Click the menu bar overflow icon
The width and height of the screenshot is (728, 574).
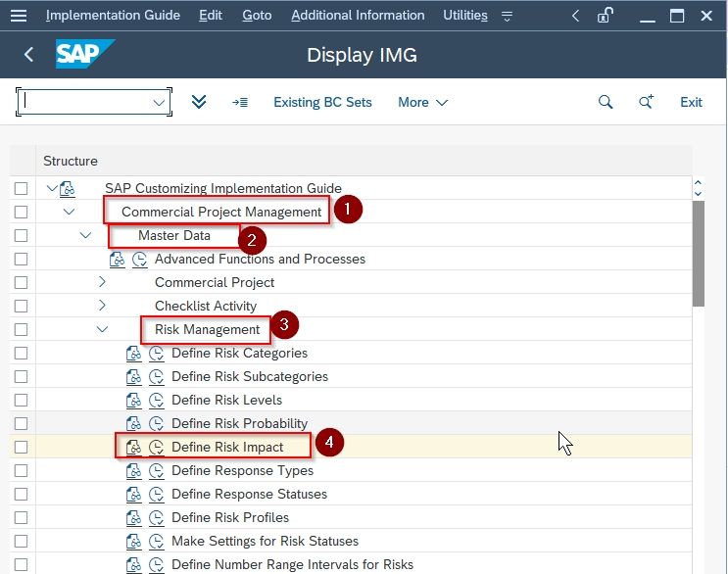507,17
